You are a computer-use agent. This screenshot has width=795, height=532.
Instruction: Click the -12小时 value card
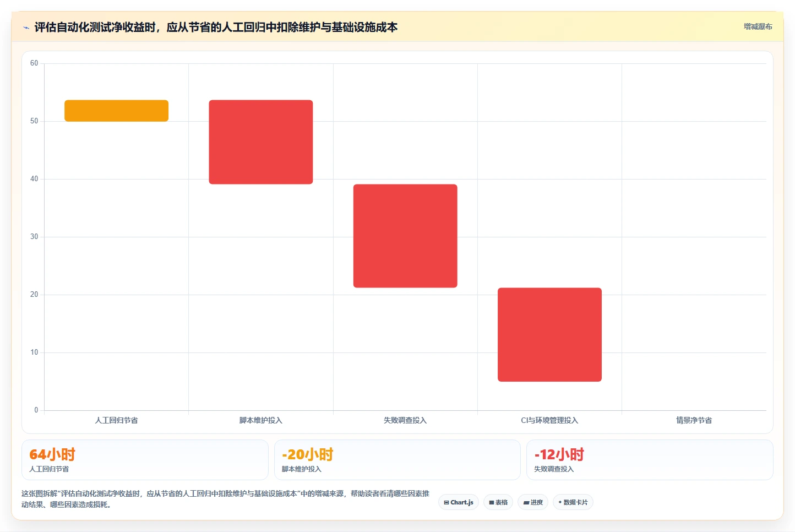point(650,460)
